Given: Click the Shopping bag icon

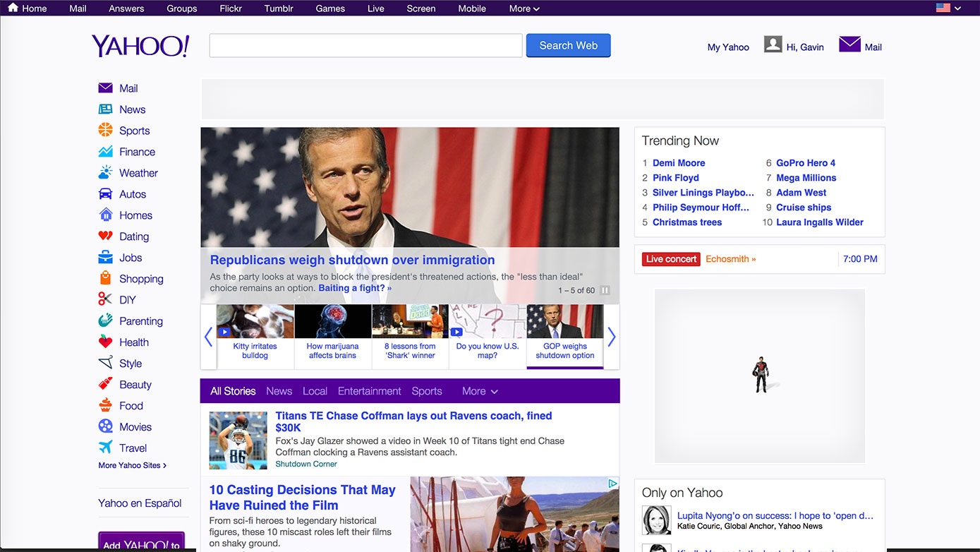Looking at the screenshot, I should coord(105,278).
